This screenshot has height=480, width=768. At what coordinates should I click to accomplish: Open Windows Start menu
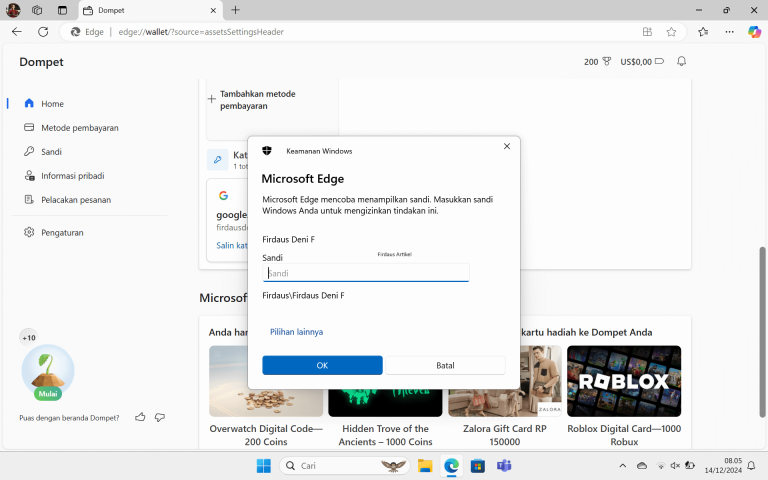pyautogui.click(x=264, y=465)
